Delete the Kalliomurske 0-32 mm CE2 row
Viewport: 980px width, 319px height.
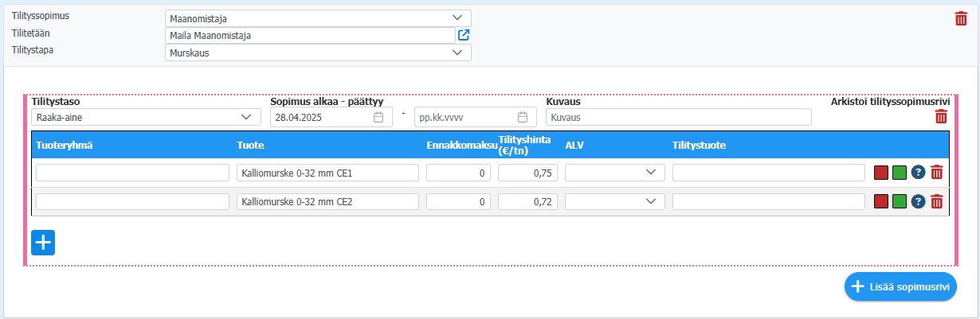[x=937, y=201]
